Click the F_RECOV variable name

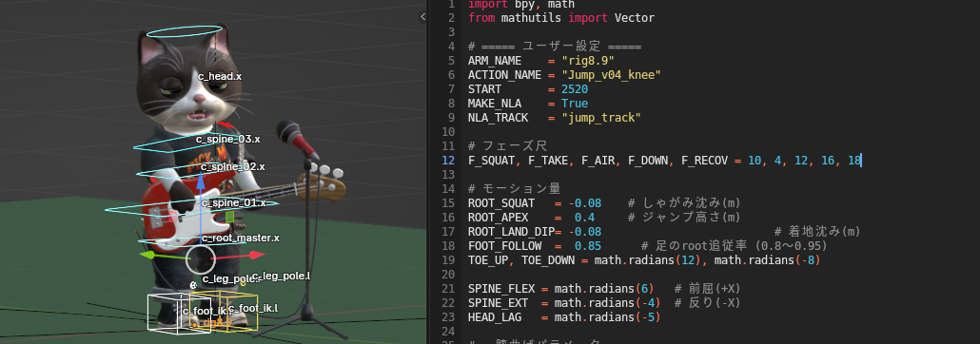coord(704,161)
